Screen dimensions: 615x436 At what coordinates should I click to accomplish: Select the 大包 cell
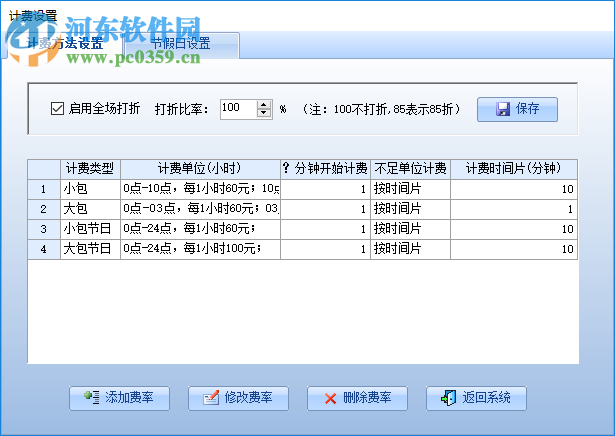pyautogui.click(x=90, y=209)
